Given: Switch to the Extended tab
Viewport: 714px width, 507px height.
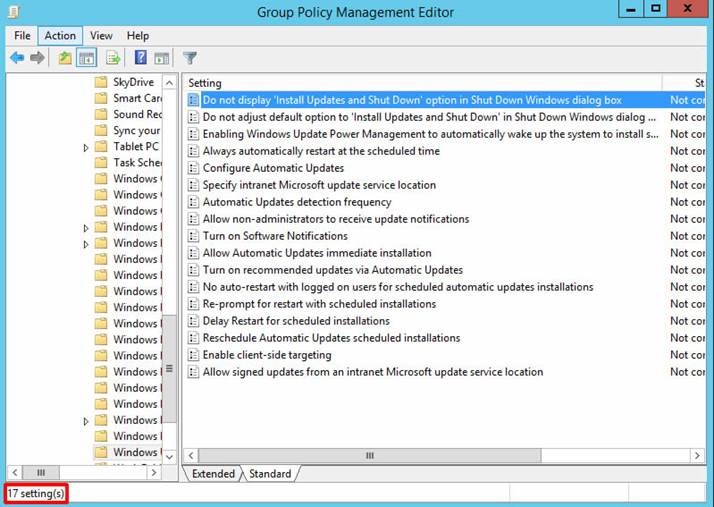Looking at the screenshot, I should click(213, 474).
